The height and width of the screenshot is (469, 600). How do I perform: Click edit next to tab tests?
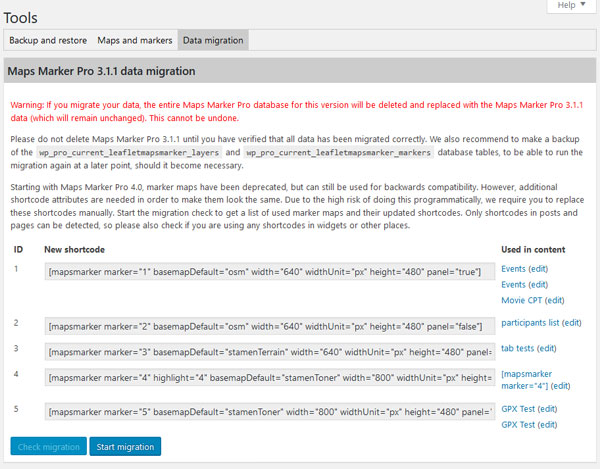tap(548, 348)
